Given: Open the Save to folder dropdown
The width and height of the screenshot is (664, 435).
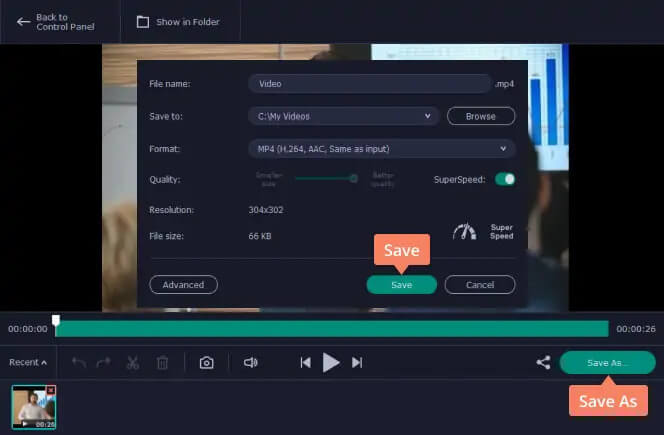Looking at the screenshot, I should coord(343,116).
